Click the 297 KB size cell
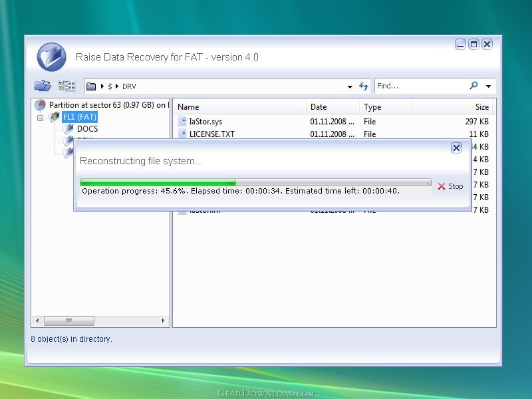 pos(477,122)
